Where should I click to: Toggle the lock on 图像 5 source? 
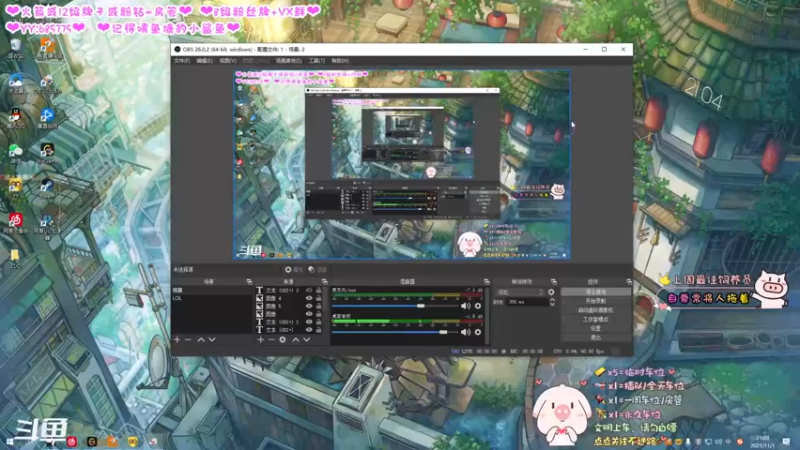[318, 306]
